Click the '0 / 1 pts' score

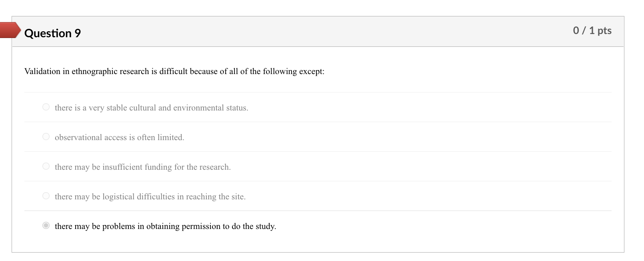tap(592, 30)
